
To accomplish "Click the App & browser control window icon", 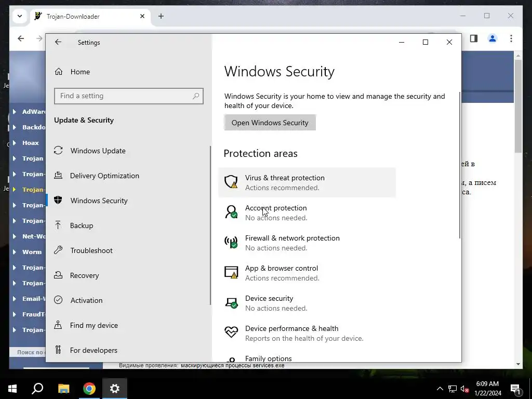I will (231, 272).
